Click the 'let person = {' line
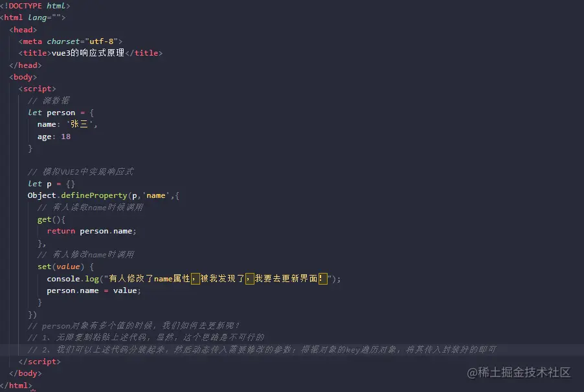Screen dimensions: 584x392 (x=61, y=113)
